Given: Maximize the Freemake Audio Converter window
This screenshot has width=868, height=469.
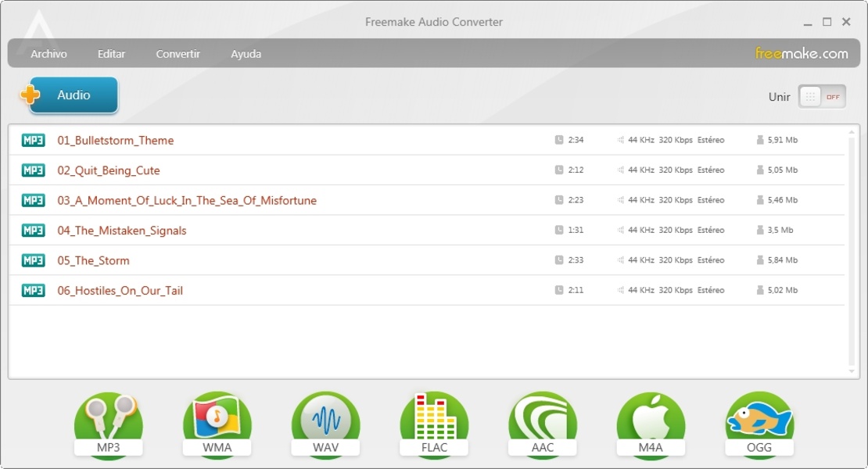Looking at the screenshot, I should (x=827, y=22).
